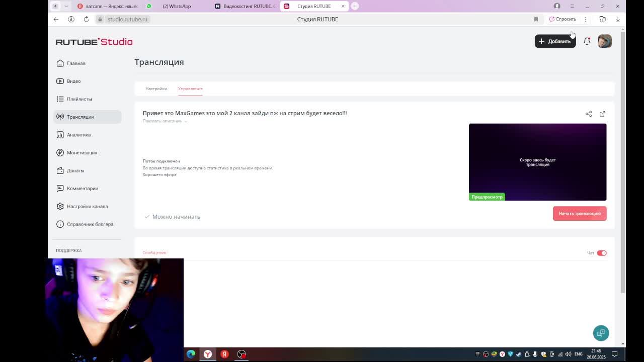Image resolution: width=644 pixels, height=362 pixels.
Task: Open the Плейлисты sidebar section
Action: point(87,99)
